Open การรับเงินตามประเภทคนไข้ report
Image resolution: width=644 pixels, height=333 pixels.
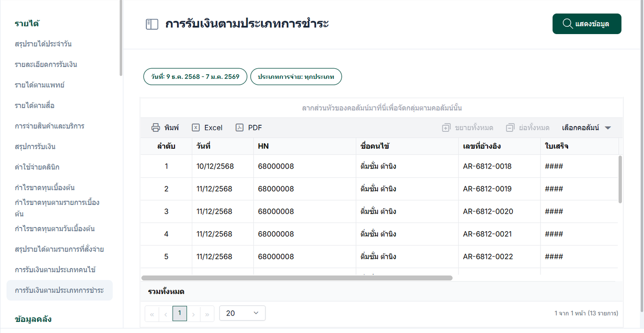55,269
